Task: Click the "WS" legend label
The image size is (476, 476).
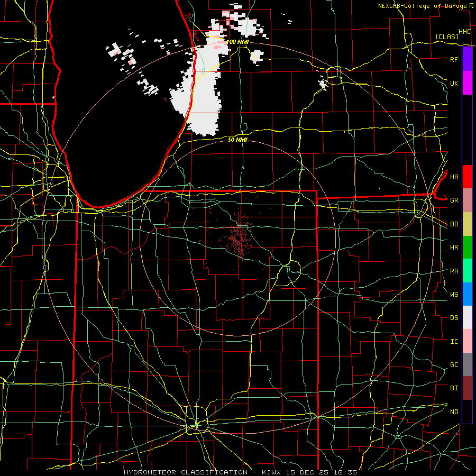Action: [x=454, y=295]
